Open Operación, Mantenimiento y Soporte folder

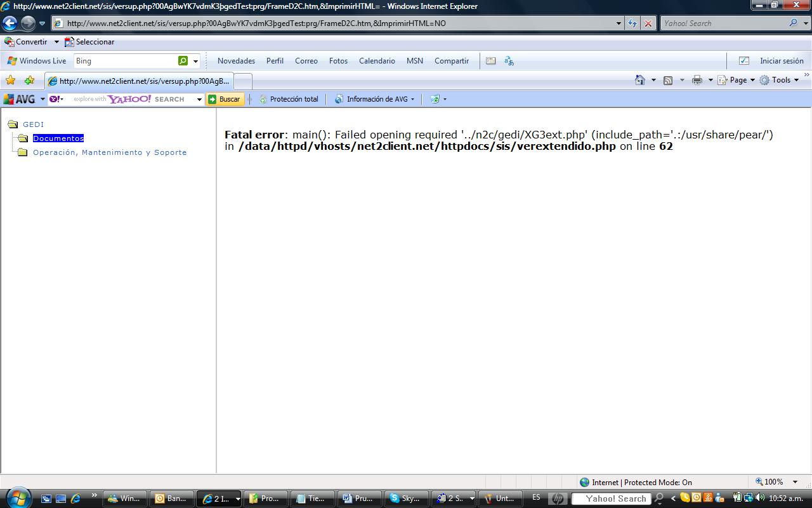[x=110, y=152]
